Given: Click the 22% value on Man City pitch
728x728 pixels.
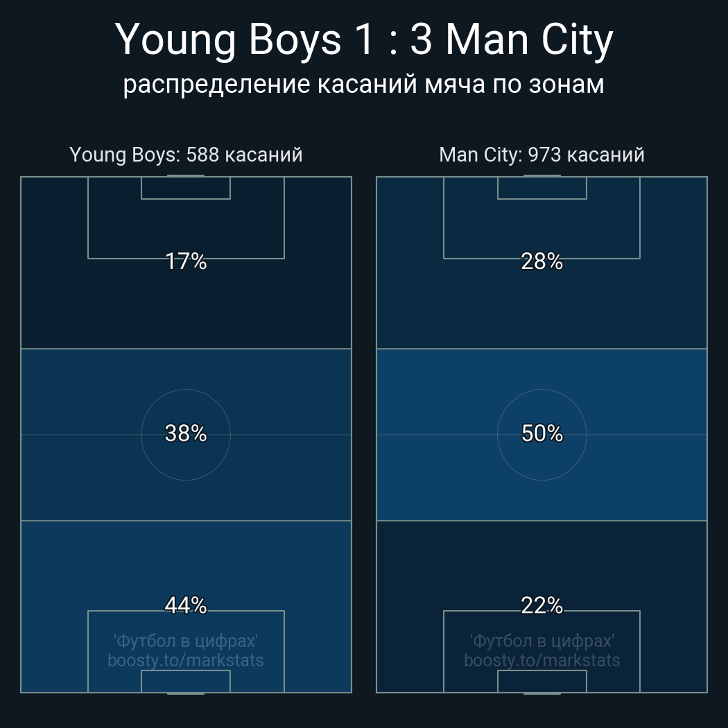Looking at the screenshot, I should point(541,605).
